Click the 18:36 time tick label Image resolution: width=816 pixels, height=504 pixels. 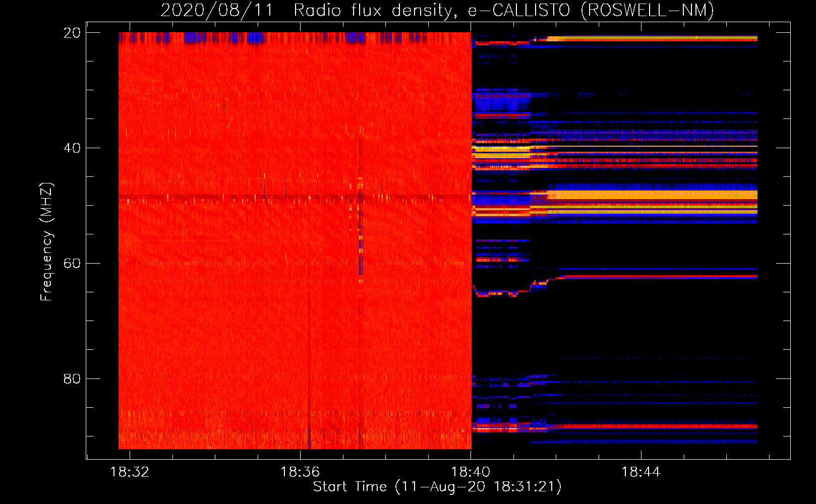(x=300, y=472)
